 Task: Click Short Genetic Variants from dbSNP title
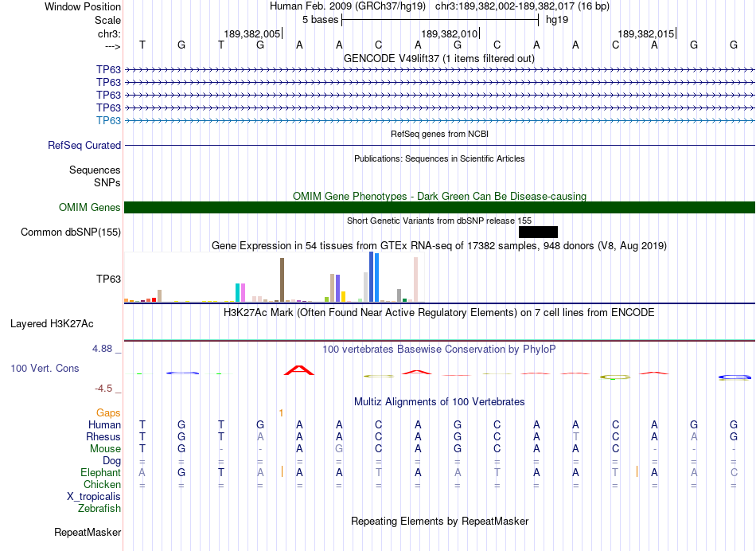pos(439,221)
